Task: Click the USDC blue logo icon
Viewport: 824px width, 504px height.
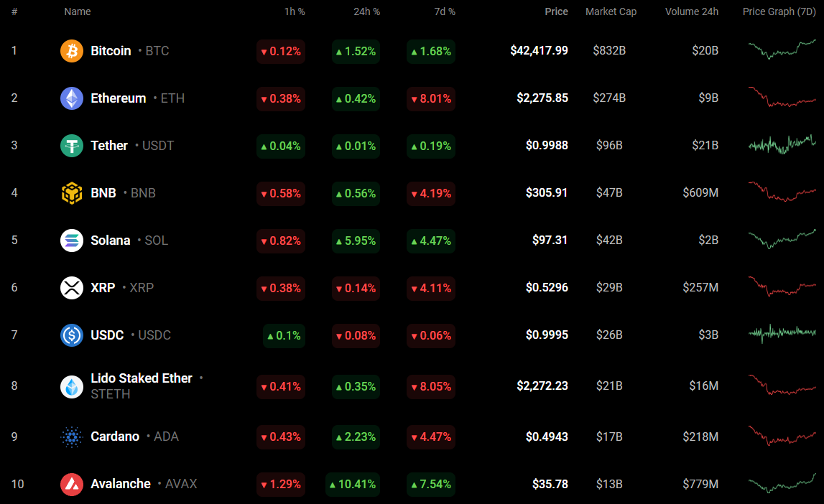Action: click(72, 335)
